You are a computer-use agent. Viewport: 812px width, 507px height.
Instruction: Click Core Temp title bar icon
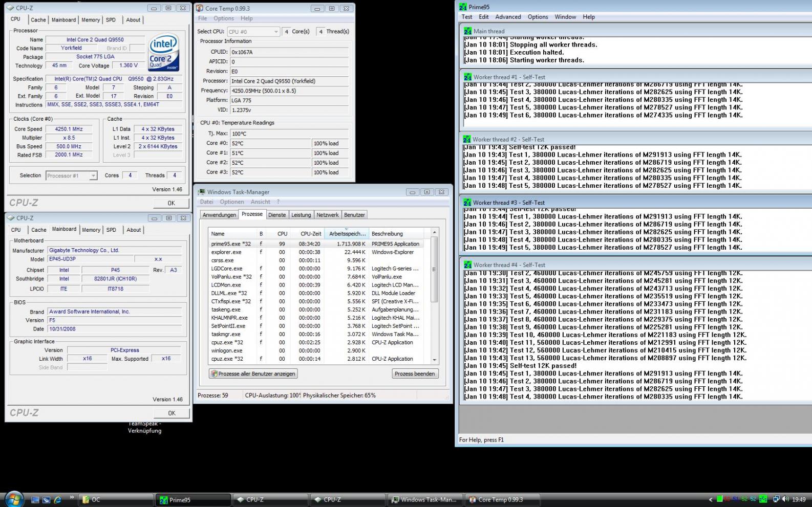pyautogui.click(x=200, y=8)
